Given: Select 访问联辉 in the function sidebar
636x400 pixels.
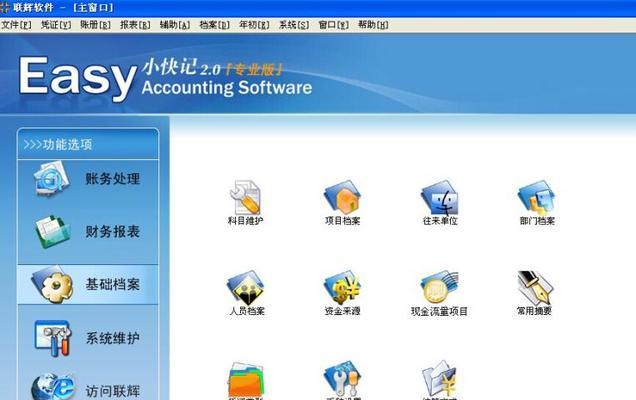Looking at the screenshot, I should tap(88, 387).
